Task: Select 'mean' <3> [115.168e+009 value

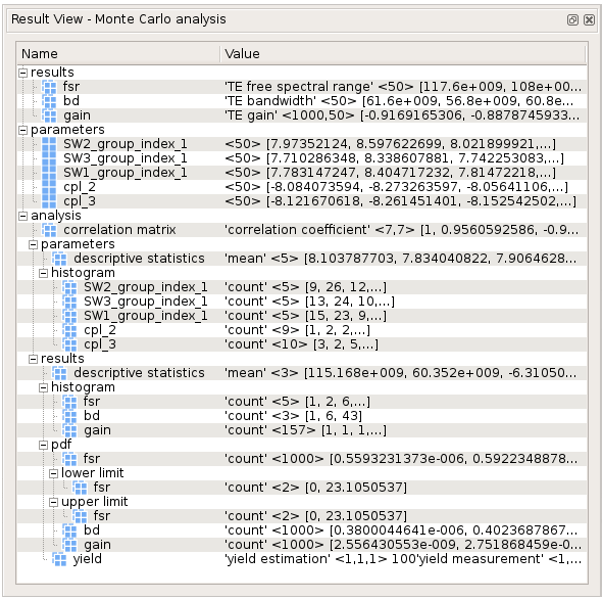Action: click(401, 373)
